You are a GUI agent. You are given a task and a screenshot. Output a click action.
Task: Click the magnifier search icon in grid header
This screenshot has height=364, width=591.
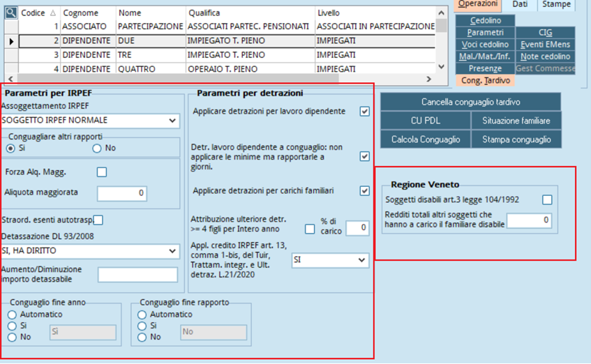coord(11,13)
